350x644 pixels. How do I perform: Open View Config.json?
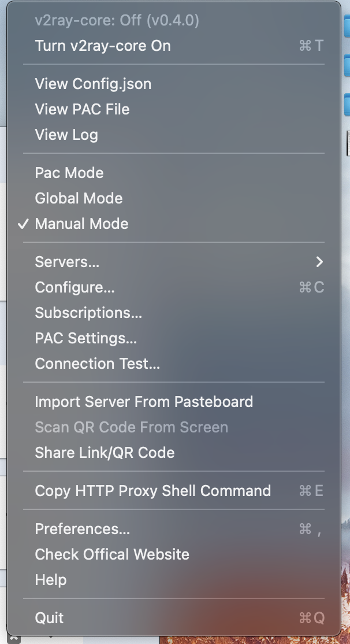tap(93, 84)
